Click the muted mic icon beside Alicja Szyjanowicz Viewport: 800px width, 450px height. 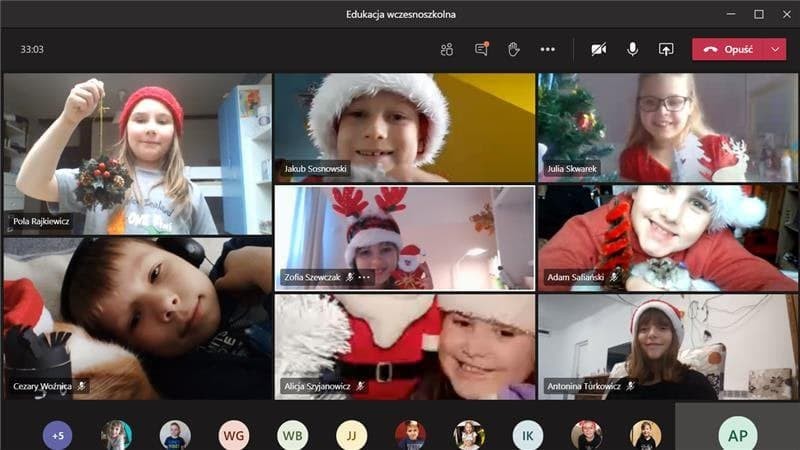[360, 386]
